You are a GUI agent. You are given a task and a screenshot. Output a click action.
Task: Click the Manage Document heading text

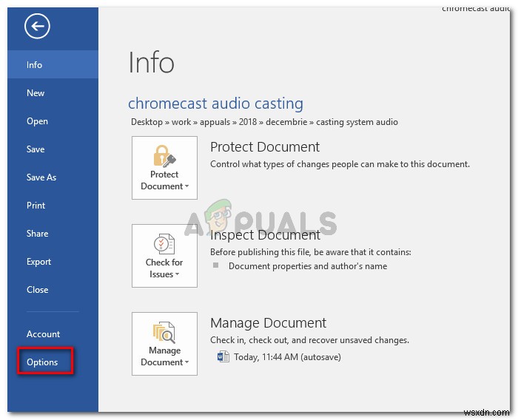click(x=268, y=323)
